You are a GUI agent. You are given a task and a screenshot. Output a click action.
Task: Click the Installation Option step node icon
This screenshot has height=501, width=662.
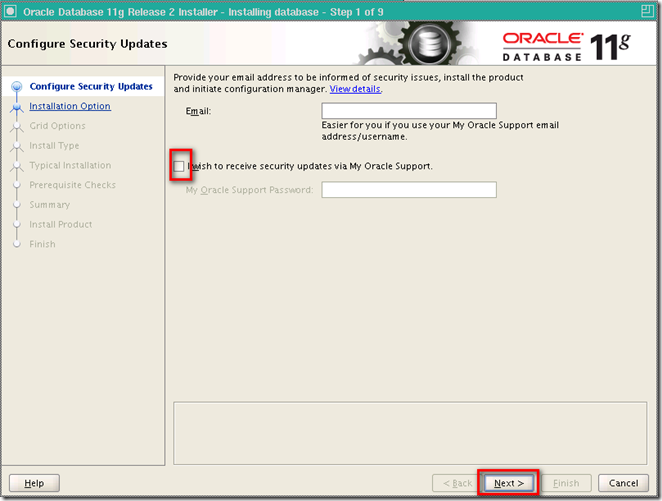[x=16, y=107]
